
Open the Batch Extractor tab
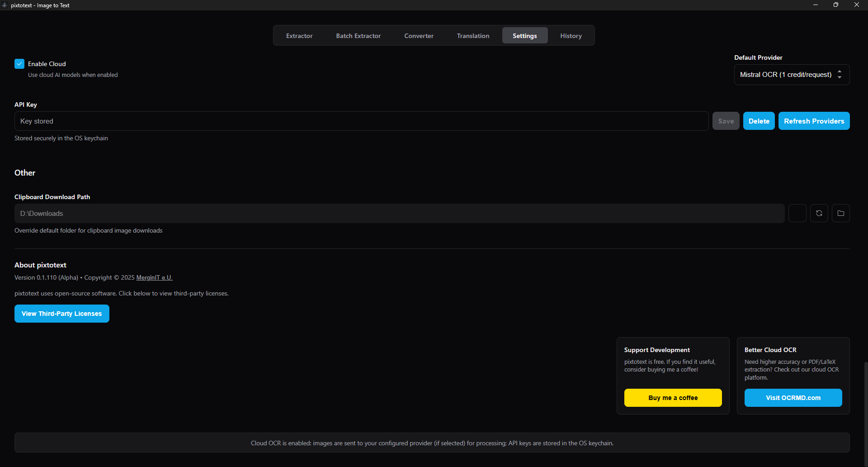358,36
